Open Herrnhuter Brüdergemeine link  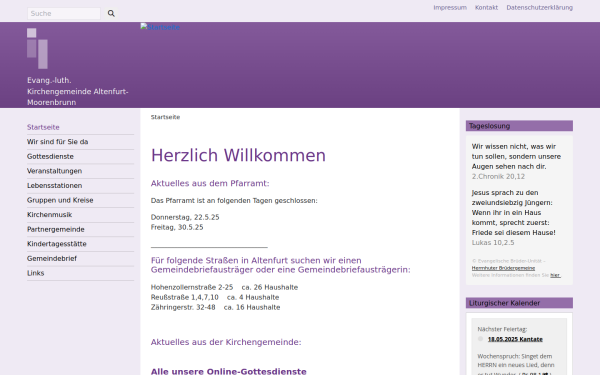coord(503,268)
